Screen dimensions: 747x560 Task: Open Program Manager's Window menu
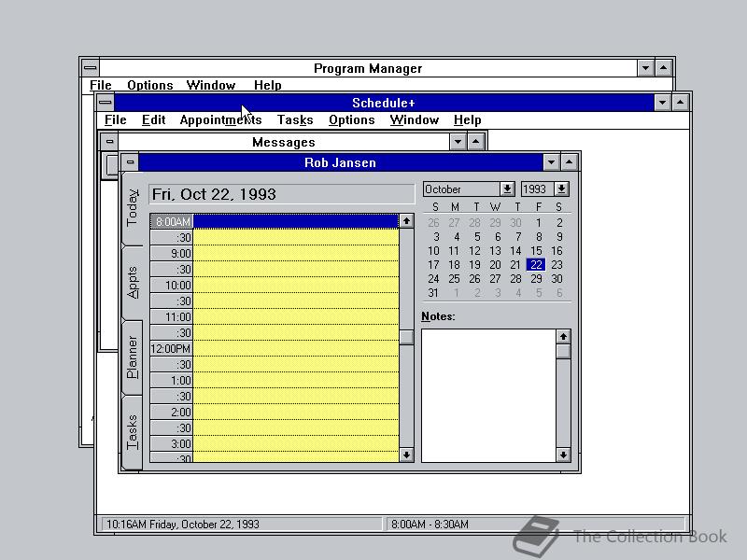[211, 85]
